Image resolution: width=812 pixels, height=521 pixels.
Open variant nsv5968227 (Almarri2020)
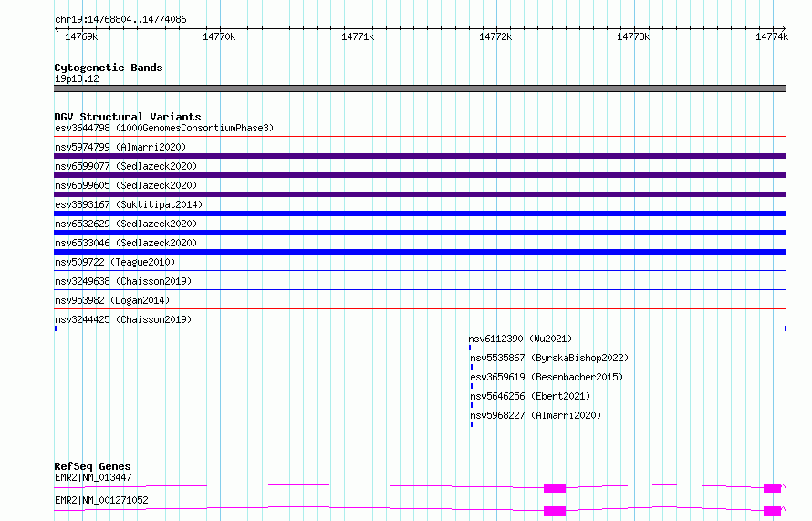coord(536,415)
